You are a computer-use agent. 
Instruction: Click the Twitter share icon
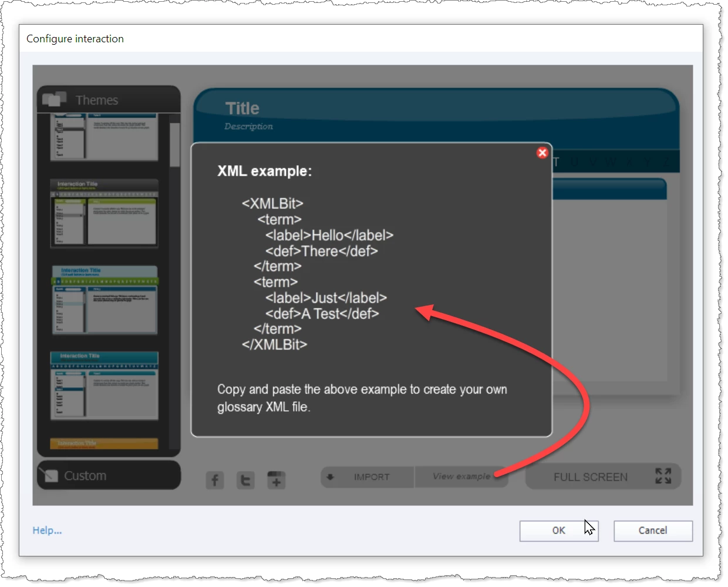[245, 480]
